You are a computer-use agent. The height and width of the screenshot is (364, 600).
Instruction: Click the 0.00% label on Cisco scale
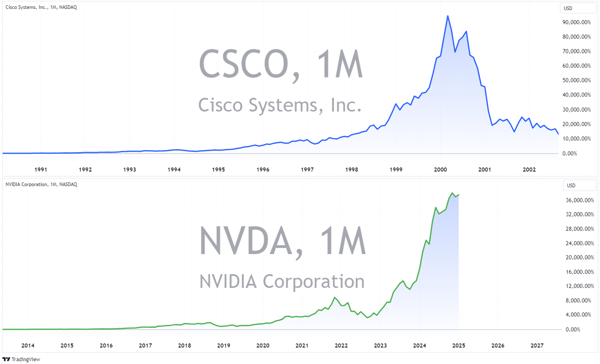click(x=569, y=153)
